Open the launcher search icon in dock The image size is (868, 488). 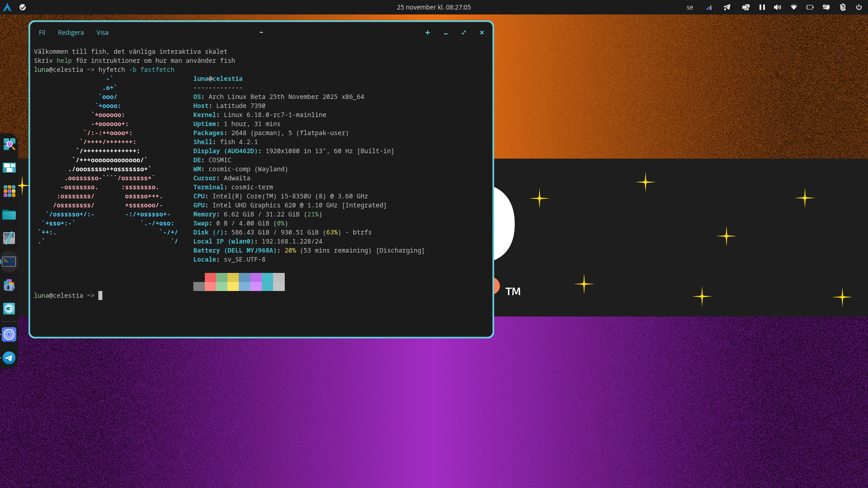(x=9, y=144)
